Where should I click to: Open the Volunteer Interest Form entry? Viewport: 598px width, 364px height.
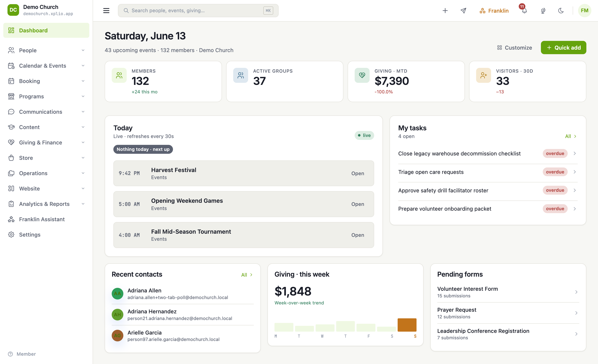point(508,292)
